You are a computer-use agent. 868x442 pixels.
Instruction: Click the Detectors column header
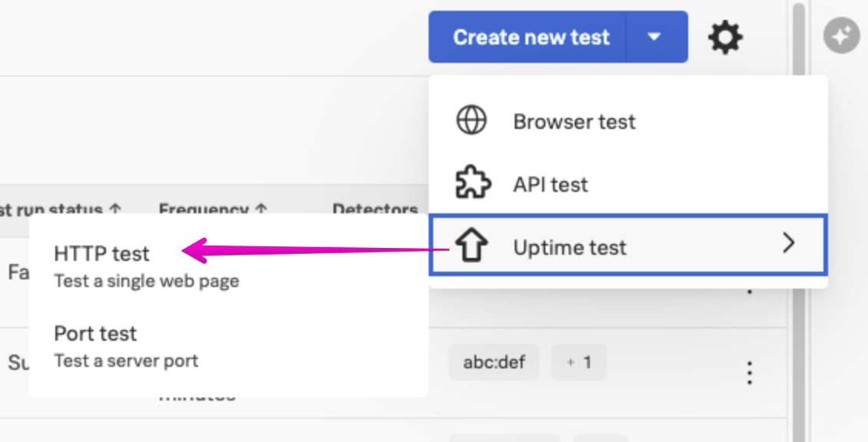[375, 209]
